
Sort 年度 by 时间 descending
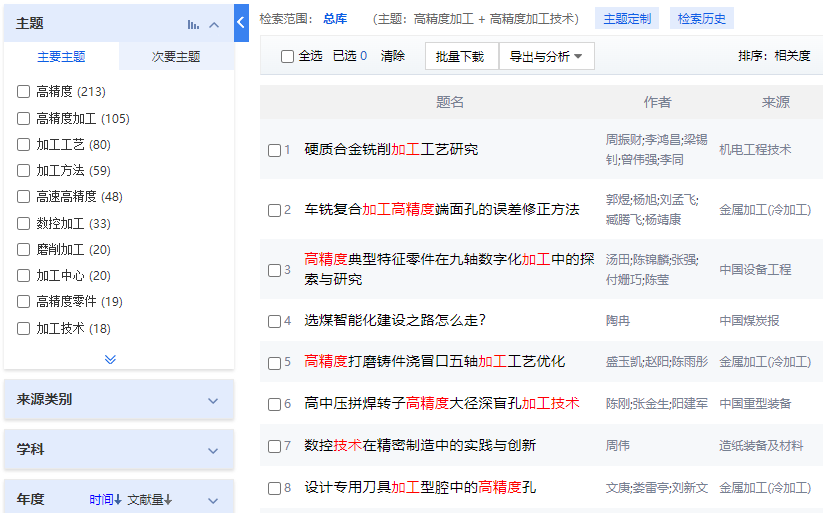105,499
